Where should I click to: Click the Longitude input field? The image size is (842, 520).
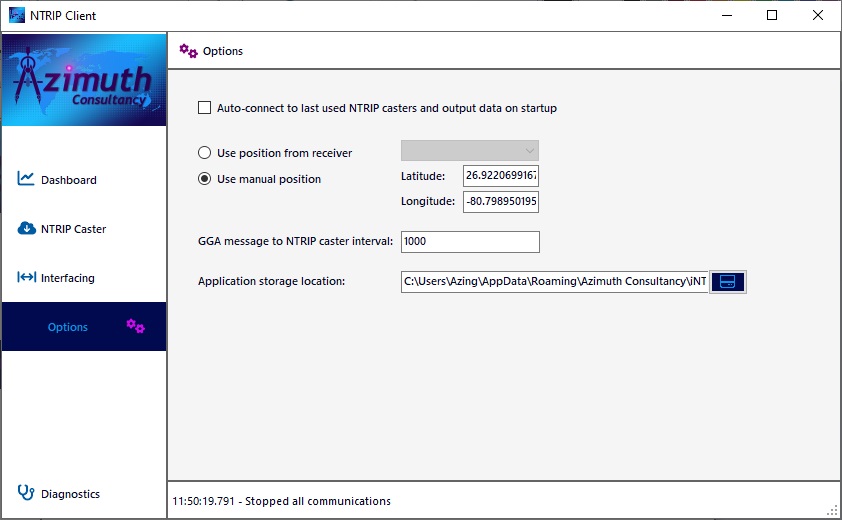[501, 202]
